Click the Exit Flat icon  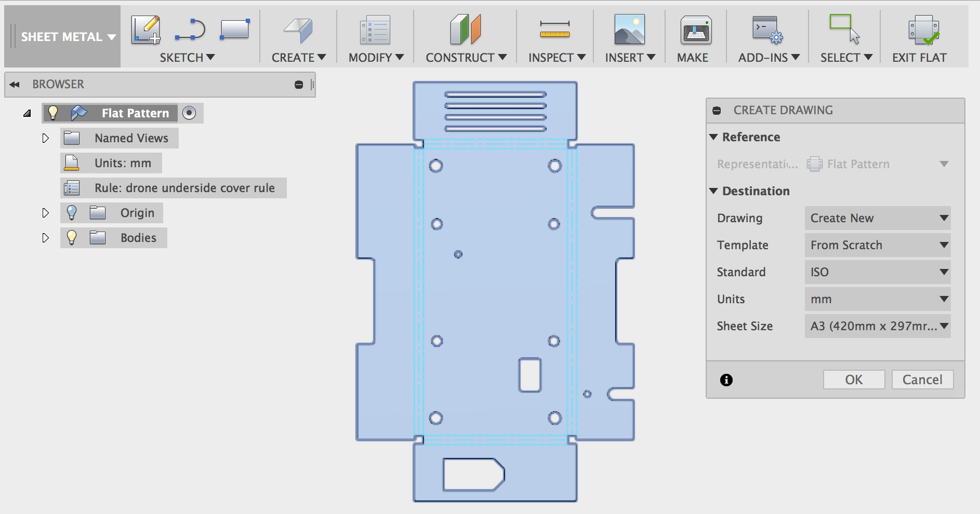coord(923,30)
